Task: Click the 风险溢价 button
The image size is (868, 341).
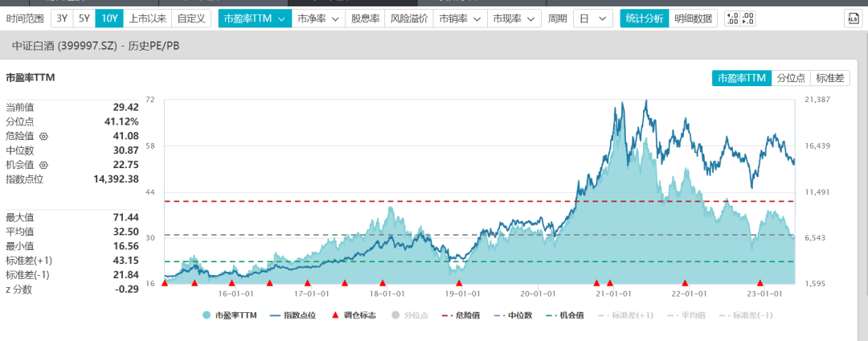Action: [x=409, y=18]
